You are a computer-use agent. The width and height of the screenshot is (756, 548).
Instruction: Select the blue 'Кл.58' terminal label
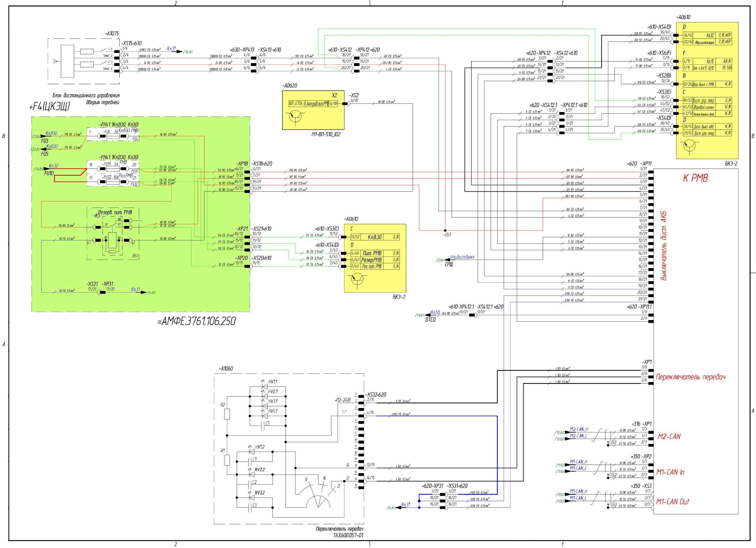pos(435,312)
